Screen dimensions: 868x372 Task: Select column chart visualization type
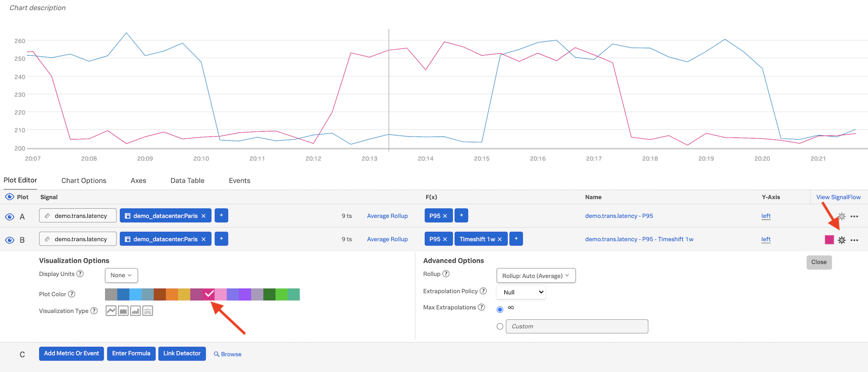coord(135,311)
